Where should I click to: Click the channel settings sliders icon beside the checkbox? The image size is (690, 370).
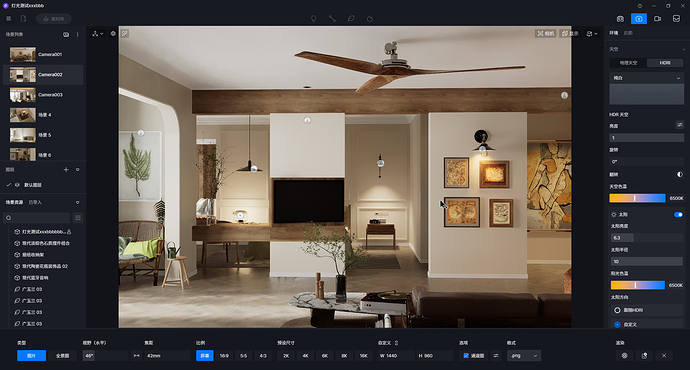point(496,355)
